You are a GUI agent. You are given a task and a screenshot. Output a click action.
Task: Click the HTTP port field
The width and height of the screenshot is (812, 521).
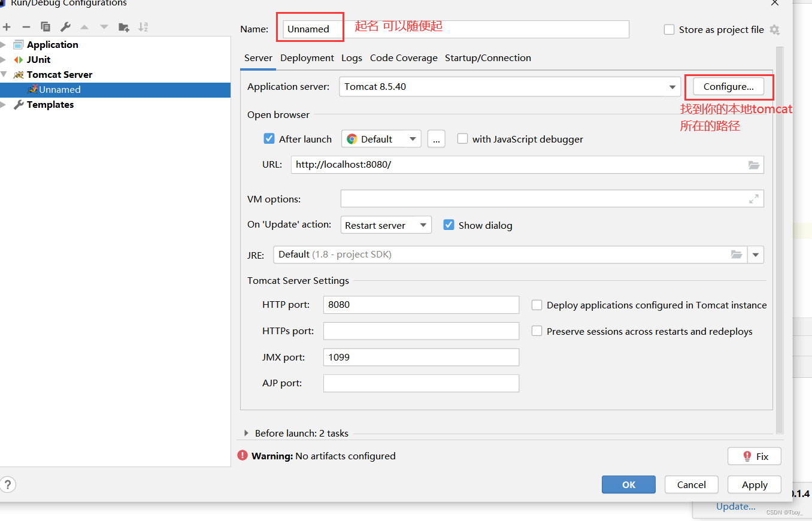(x=421, y=304)
